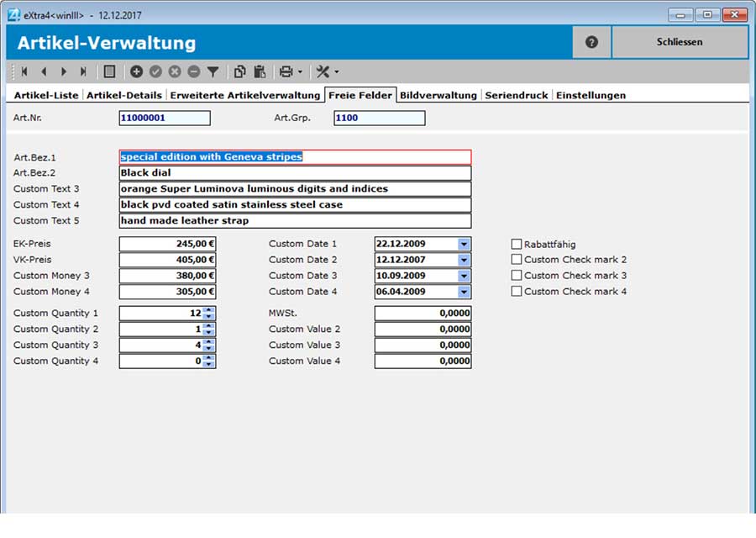Select the filter funnel icon

coord(213,71)
